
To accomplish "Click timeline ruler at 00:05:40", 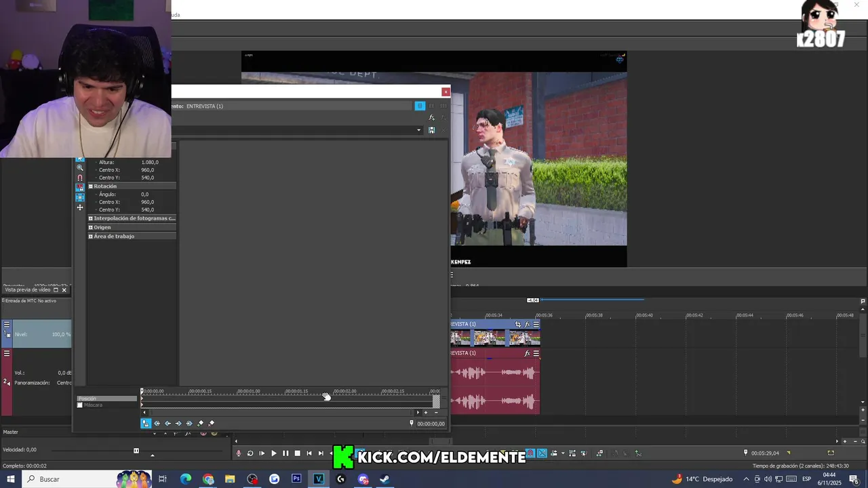I will pyautogui.click(x=644, y=315).
